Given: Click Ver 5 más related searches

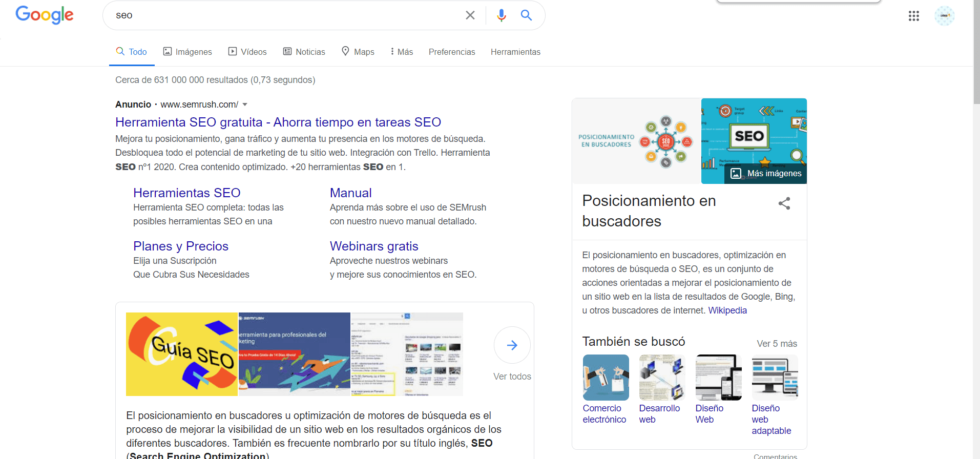Looking at the screenshot, I should pos(777,344).
